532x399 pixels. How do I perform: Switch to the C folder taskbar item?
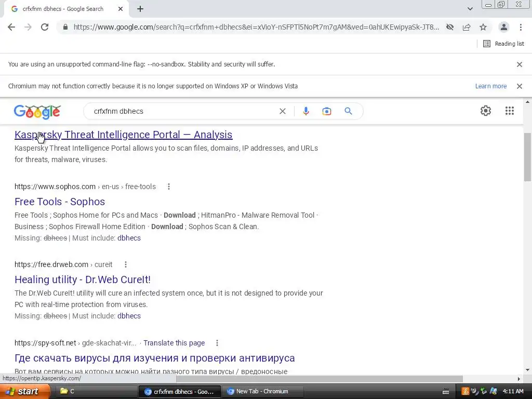click(95, 392)
